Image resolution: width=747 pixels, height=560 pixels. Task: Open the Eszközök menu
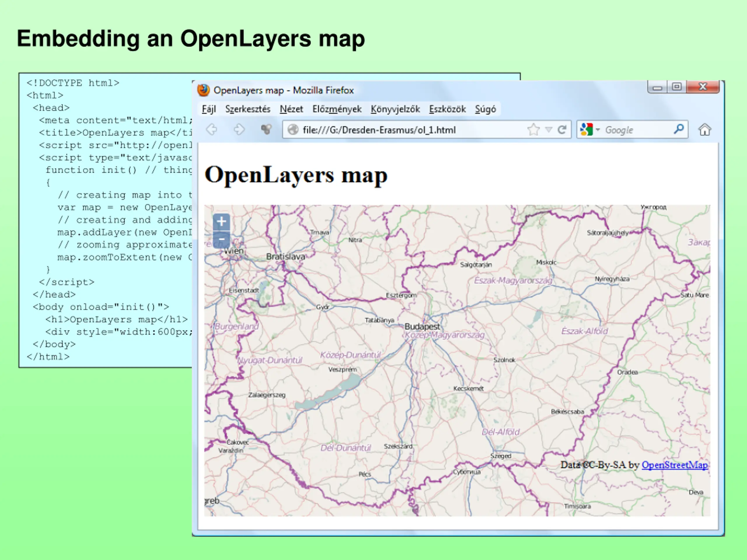(447, 109)
